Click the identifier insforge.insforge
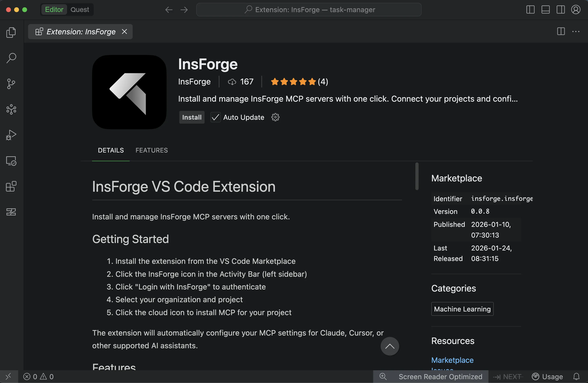Screen dimensions: 588x383 click(502, 199)
